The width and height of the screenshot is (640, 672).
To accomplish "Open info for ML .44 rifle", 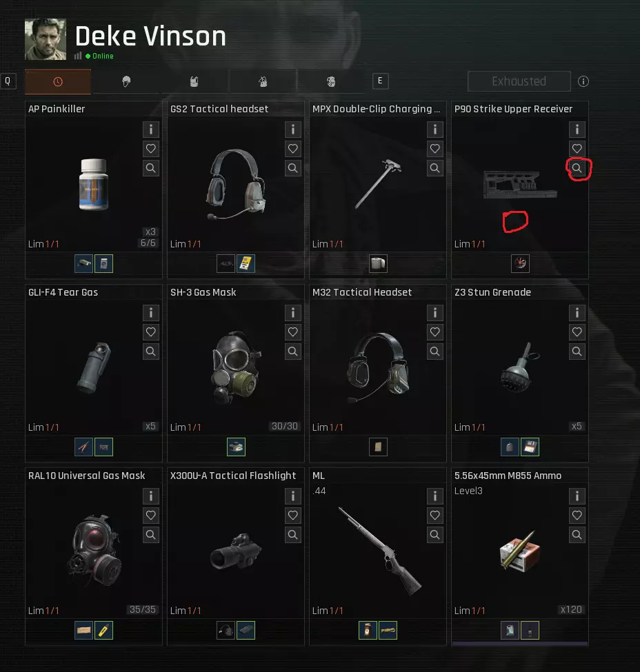I will coord(435,496).
